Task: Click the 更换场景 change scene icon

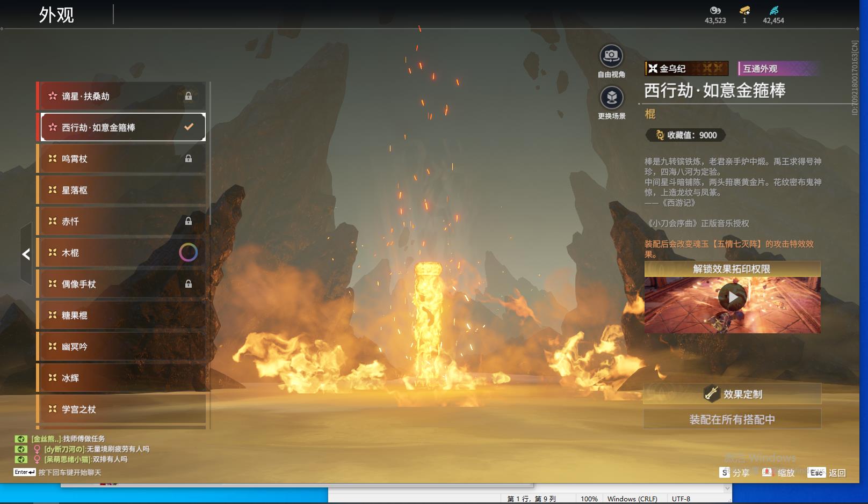Action: tap(611, 98)
